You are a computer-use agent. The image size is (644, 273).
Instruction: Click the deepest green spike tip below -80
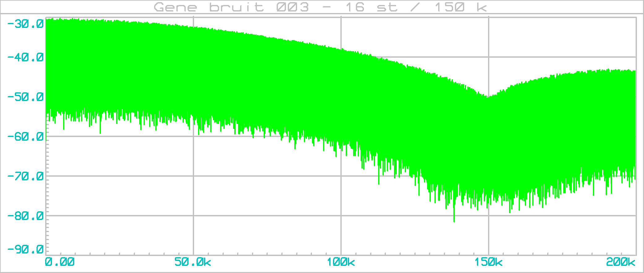[x=454, y=221]
